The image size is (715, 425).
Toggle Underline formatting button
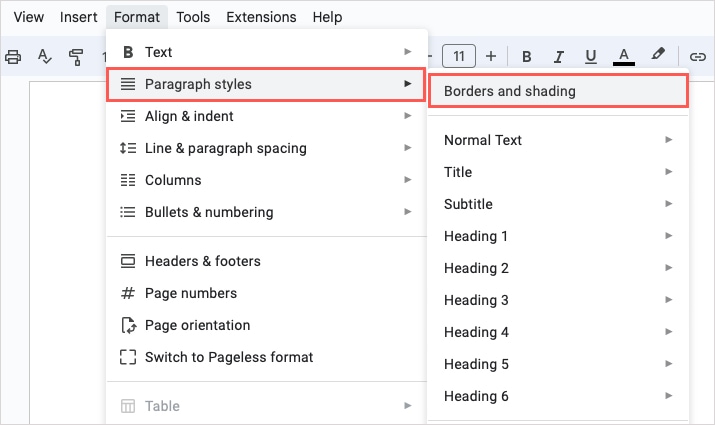[x=591, y=56]
